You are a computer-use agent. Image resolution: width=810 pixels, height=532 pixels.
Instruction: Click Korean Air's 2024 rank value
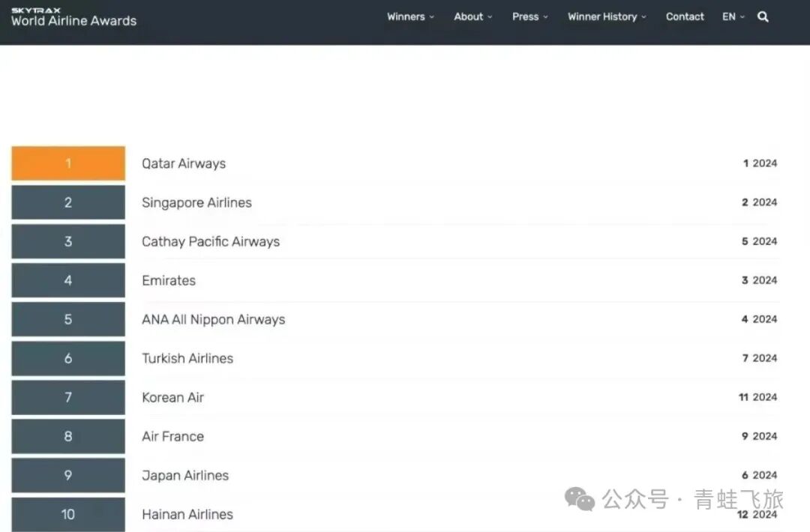pyautogui.click(x=757, y=397)
